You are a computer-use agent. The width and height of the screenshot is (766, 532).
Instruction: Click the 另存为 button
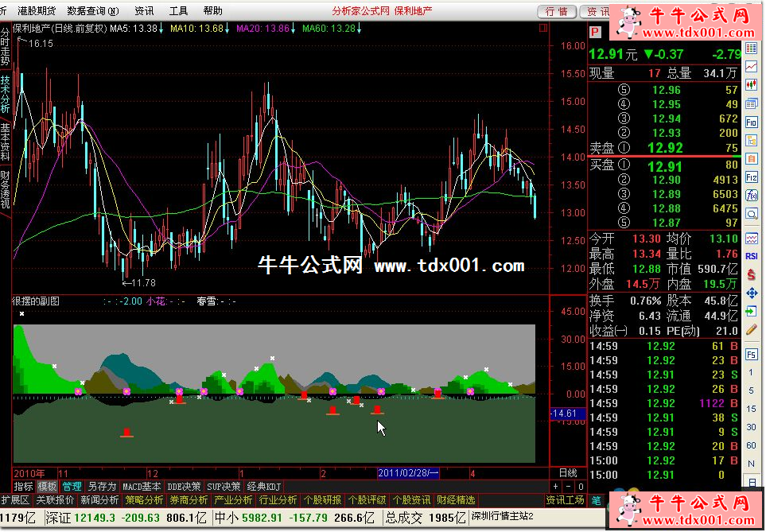coord(102,487)
